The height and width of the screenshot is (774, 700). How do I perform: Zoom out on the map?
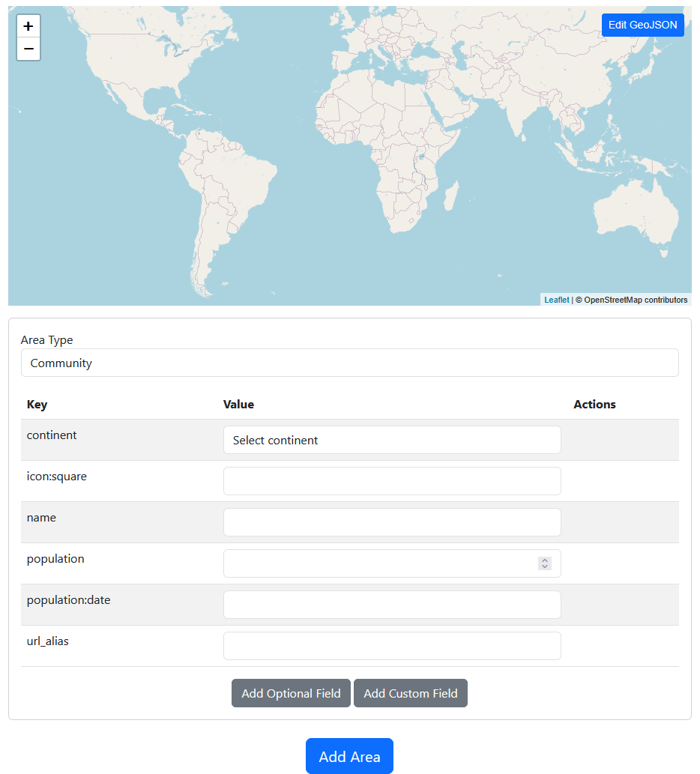click(28, 49)
